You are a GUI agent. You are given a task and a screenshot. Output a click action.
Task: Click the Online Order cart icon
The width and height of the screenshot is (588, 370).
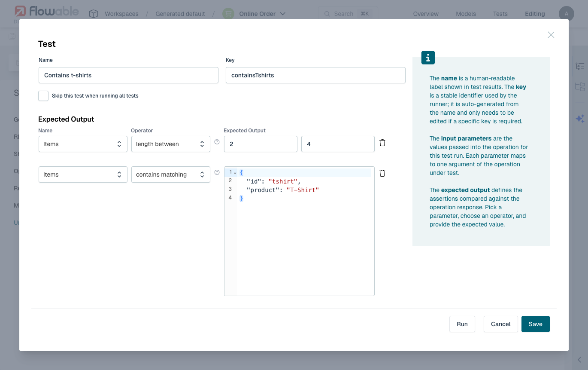coord(228,14)
